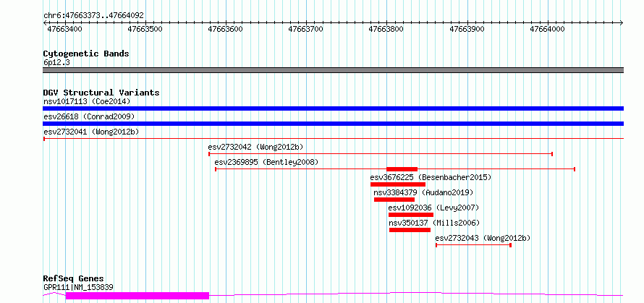Click the DGV Structural Variants track title
The image size is (644, 303).
[101, 93]
